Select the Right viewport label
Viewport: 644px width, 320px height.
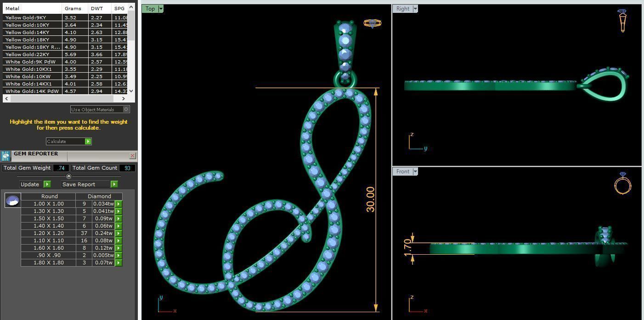tap(403, 9)
